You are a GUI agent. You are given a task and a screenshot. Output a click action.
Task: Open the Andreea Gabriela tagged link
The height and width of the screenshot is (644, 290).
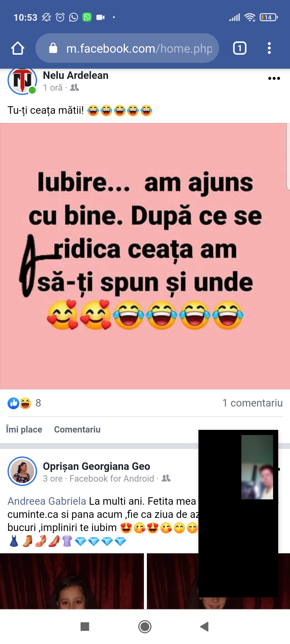click(x=47, y=501)
